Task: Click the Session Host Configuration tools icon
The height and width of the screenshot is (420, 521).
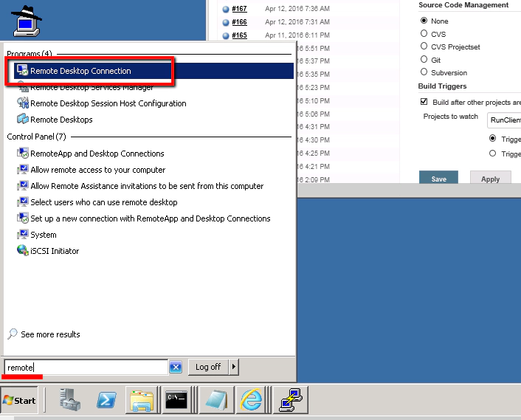Action: pos(23,103)
